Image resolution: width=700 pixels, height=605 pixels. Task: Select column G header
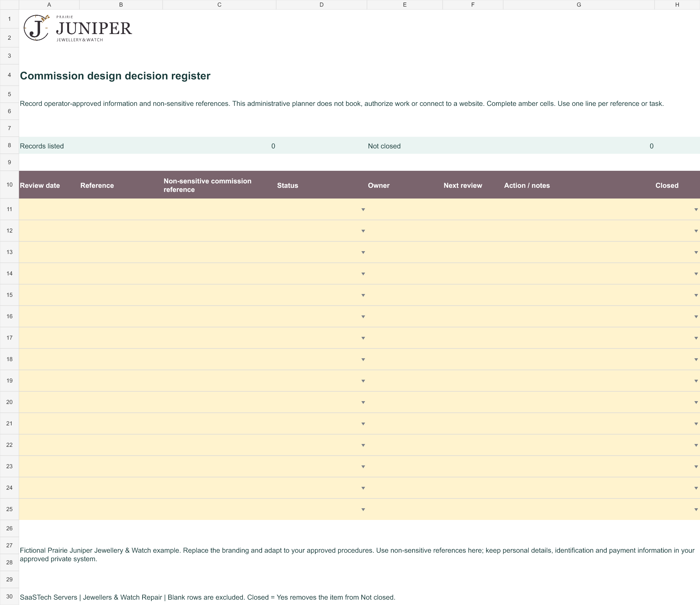[x=579, y=5]
